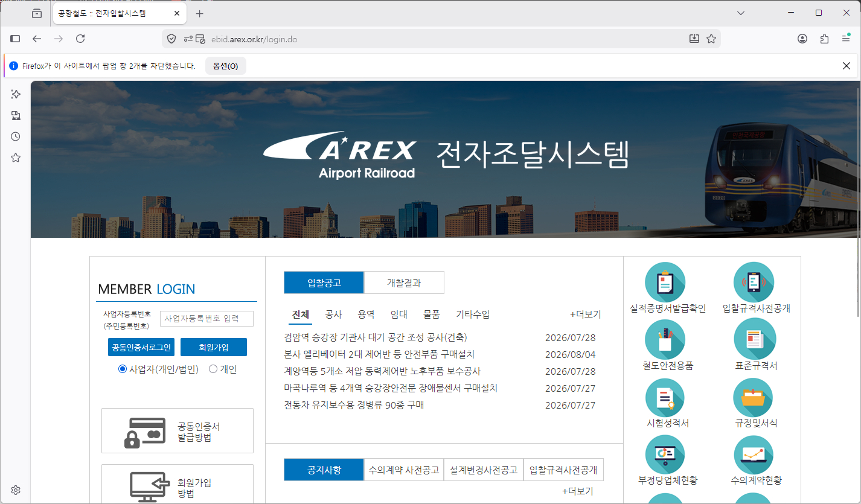Viewport: 861px width, 504px height.
Task: Switch to the 개찰결과 tab
Action: 404,282
